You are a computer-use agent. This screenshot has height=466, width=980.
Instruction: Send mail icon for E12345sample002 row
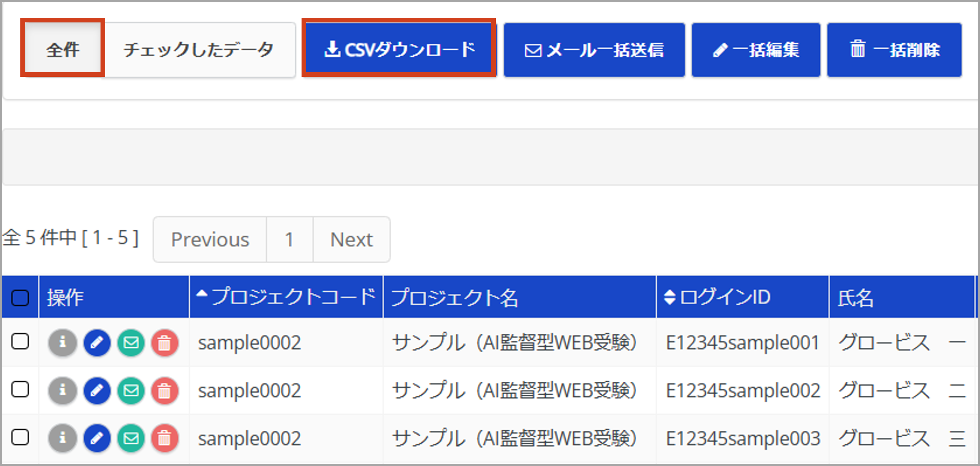(x=131, y=391)
